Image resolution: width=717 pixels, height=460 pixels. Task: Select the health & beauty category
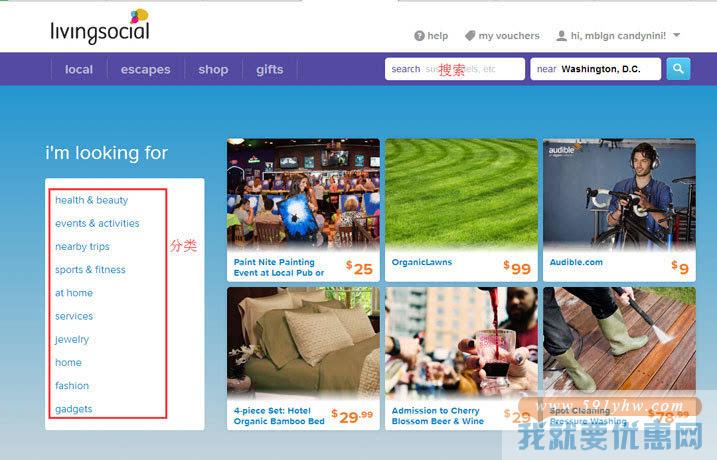coord(91,200)
